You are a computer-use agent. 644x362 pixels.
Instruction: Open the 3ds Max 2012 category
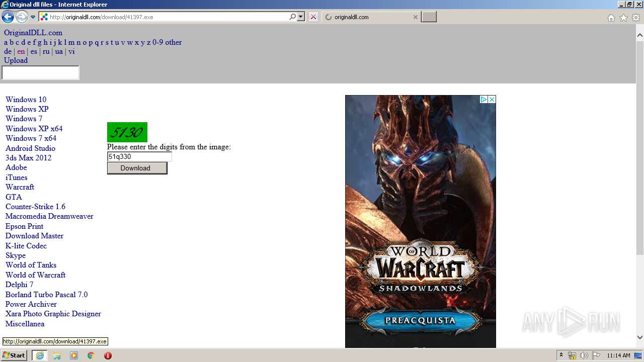coord(28,158)
